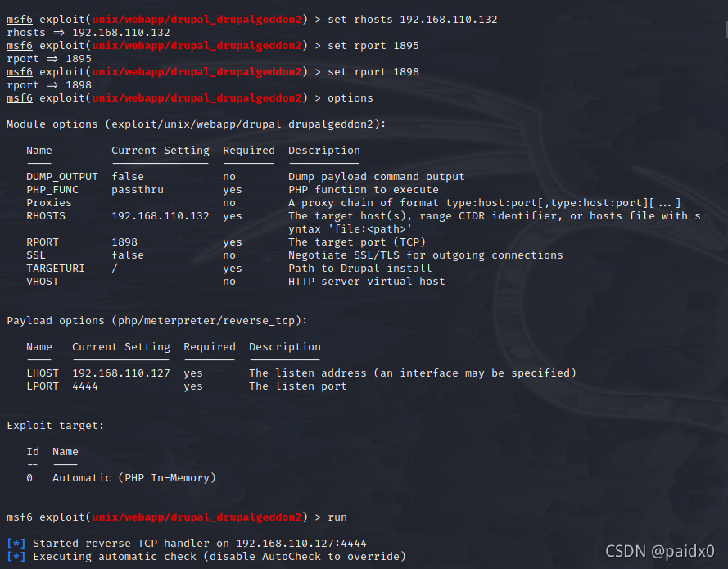The width and height of the screenshot is (728, 569).
Task: Click 'Required' header in module options table
Action: coord(249,151)
